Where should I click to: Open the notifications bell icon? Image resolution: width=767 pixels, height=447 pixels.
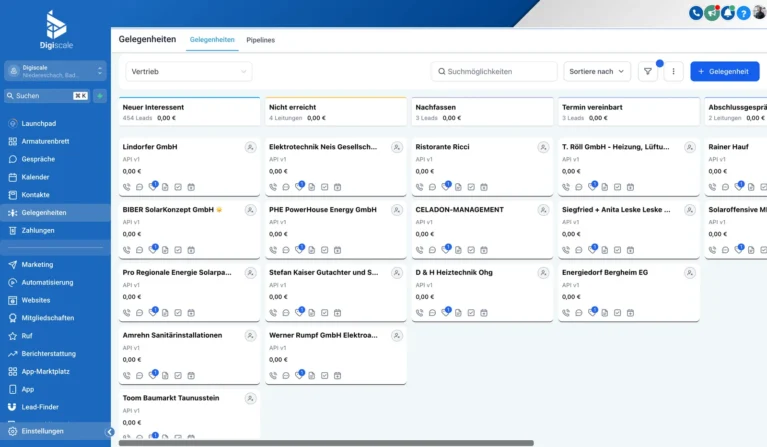[x=728, y=13]
